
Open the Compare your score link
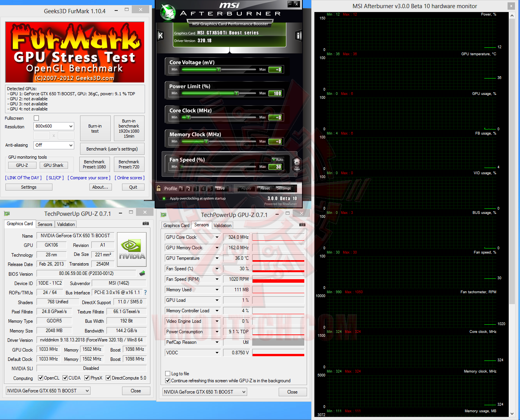(x=89, y=178)
